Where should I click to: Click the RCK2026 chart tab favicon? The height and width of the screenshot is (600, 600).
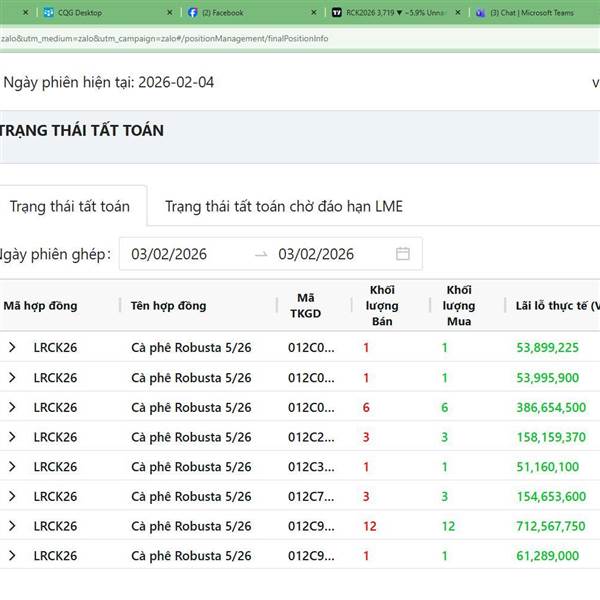[x=338, y=12]
